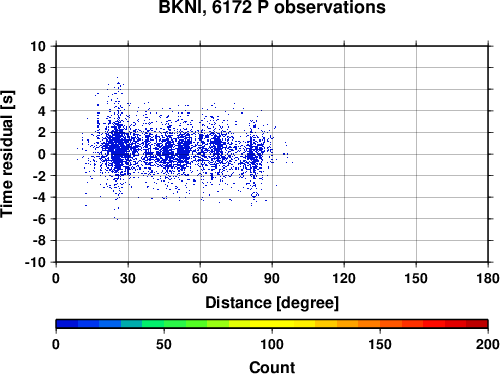The height and width of the screenshot is (374, 500).
Task: Click the x-axis tick label "150" under the plot
Action: 416,278
